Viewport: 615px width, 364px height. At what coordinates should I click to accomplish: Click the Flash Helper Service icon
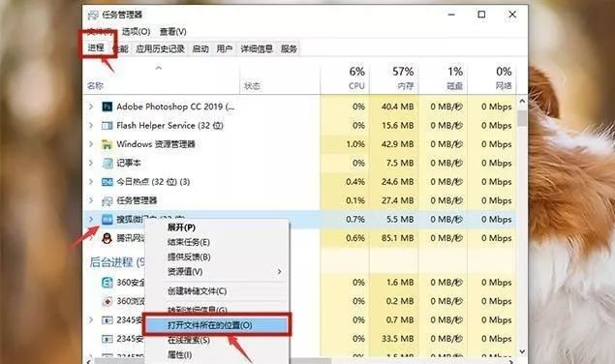click(108, 126)
